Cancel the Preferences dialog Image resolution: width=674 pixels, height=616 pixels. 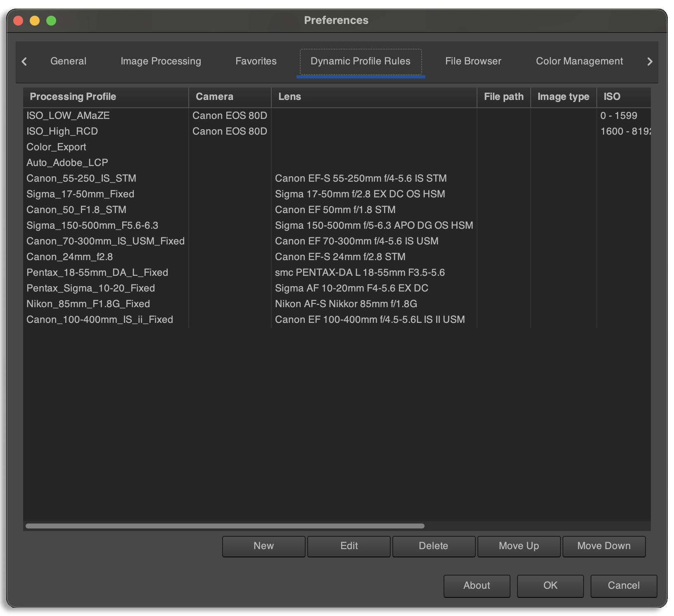point(624,585)
